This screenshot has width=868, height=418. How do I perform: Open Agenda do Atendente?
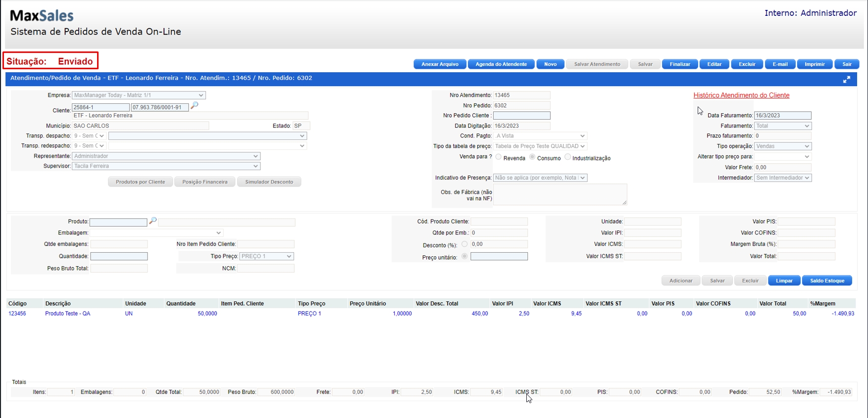(501, 64)
